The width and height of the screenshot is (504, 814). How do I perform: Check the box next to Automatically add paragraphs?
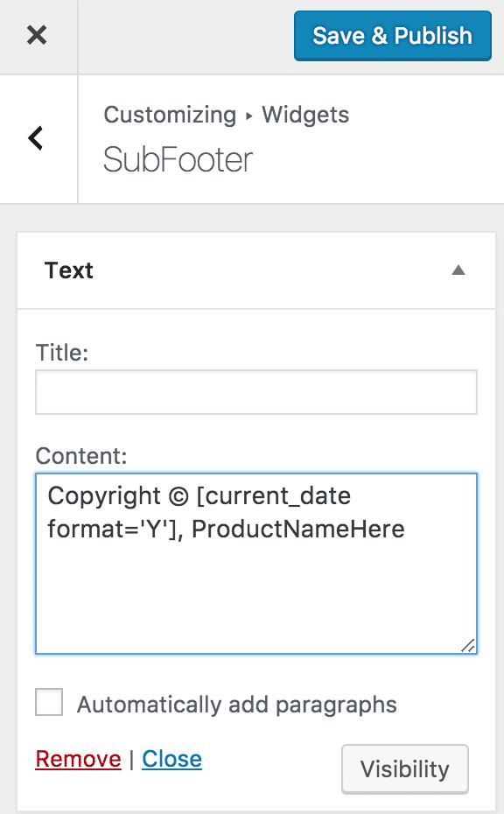[x=49, y=702]
